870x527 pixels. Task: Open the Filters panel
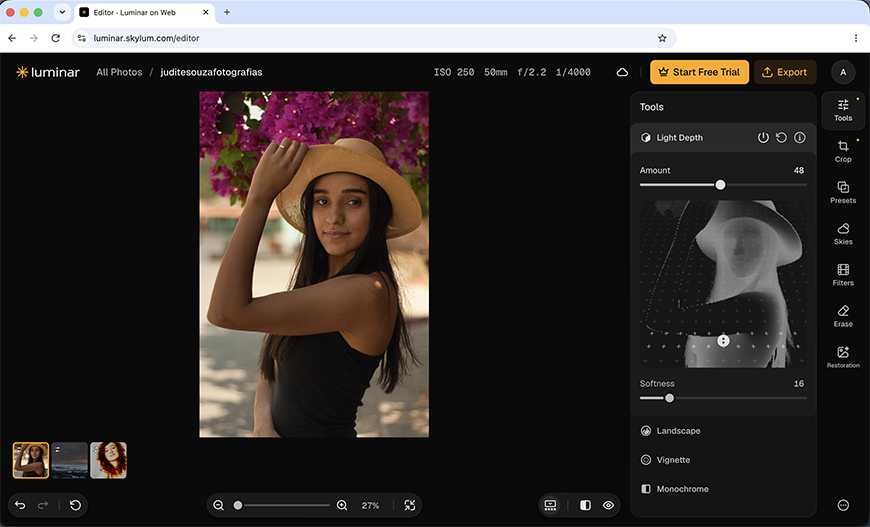(843, 275)
